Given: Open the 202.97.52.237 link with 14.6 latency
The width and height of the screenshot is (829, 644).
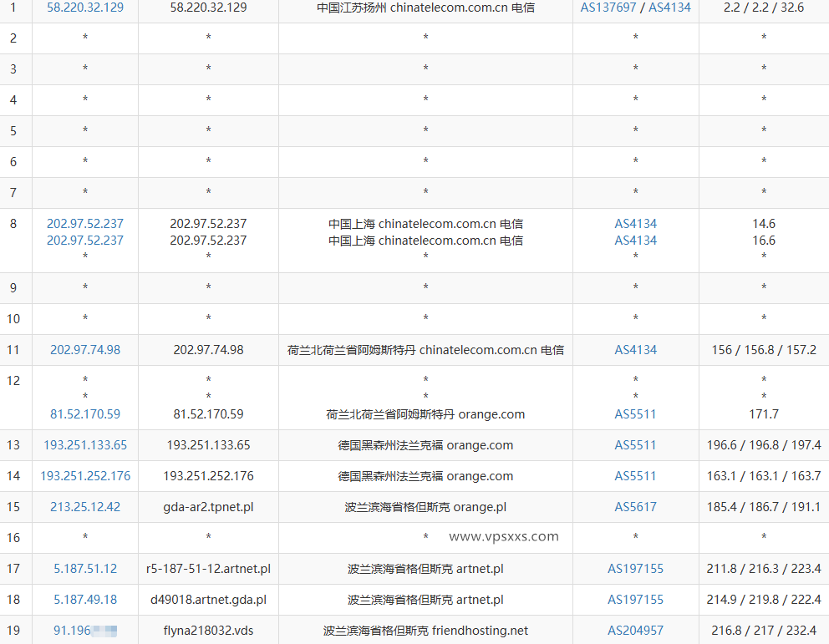Looking at the screenshot, I should coord(85,224).
